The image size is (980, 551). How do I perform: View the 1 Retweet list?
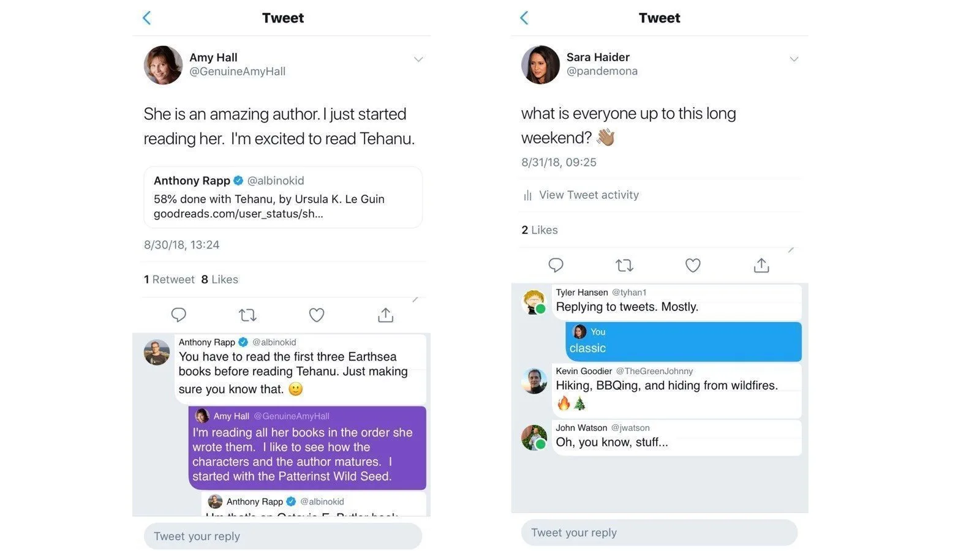coord(169,279)
